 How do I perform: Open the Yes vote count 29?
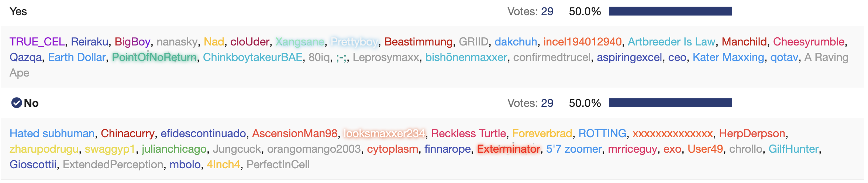point(547,11)
